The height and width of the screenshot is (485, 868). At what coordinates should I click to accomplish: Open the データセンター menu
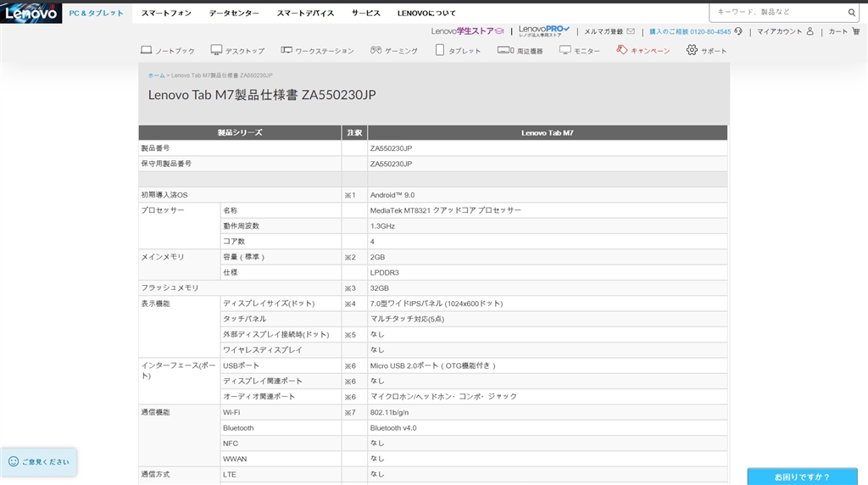(234, 14)
